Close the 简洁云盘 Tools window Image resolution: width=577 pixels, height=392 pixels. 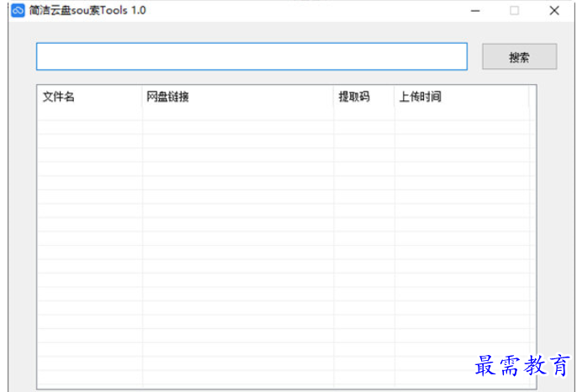[554, 11]
